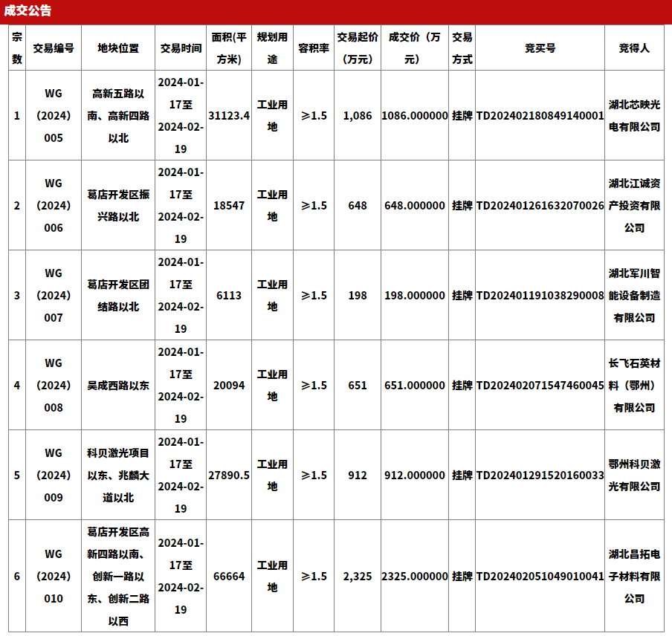
Task: Click transaction number WG(2024)010
Action: point(54,577)
